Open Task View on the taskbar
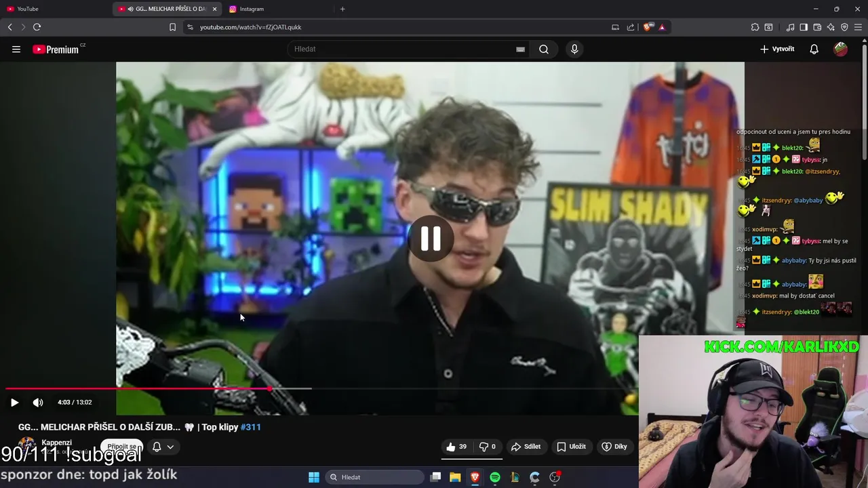 click(435, 477)
